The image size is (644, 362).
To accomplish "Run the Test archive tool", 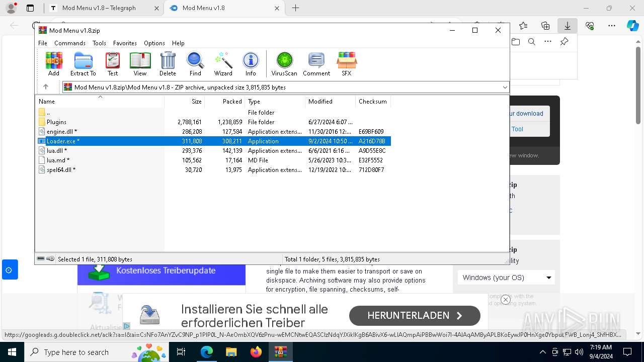I will [x=113, y=64].
